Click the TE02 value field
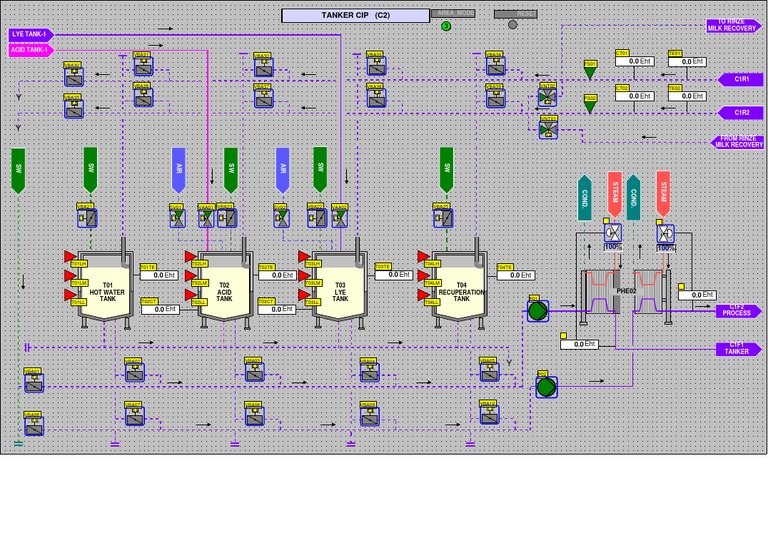Viewport: 768px width, 543px height. point(688,96)
